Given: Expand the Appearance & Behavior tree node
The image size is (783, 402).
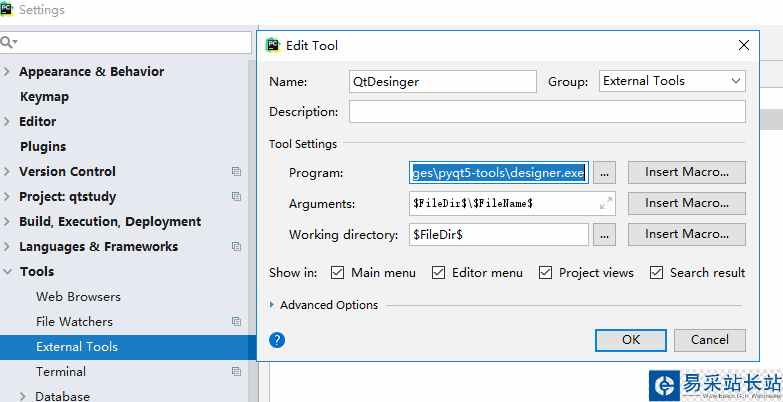Looking at the screenshot, I should pos(8,72).
